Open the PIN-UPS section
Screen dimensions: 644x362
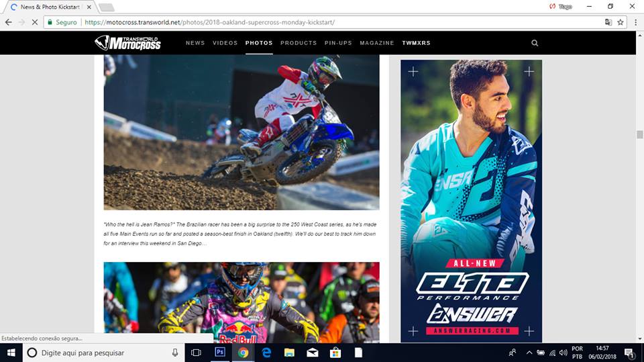tap(338, 43)
